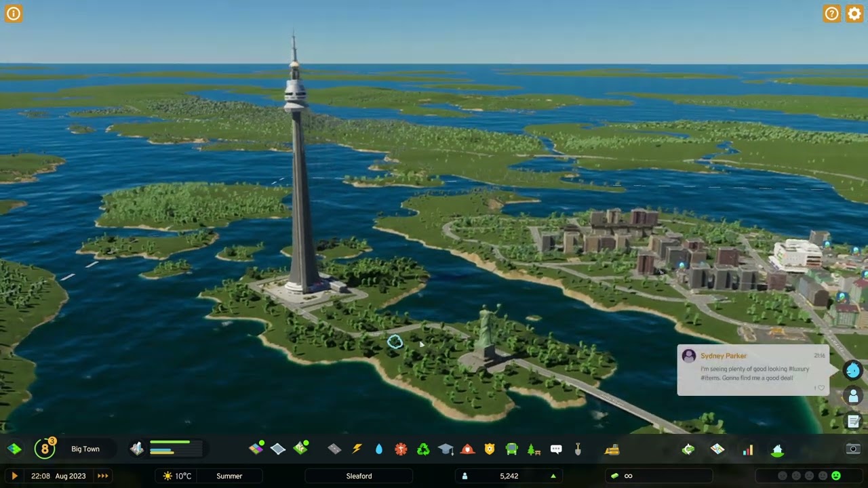Open the notes event log button
Screen dimensions: 868x488
(x=853, y=422)
